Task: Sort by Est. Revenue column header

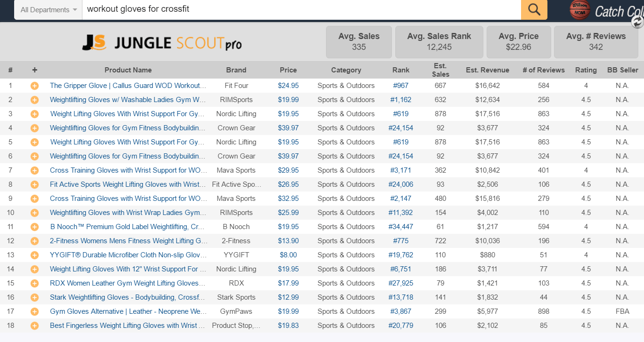Action: [487, 70]
